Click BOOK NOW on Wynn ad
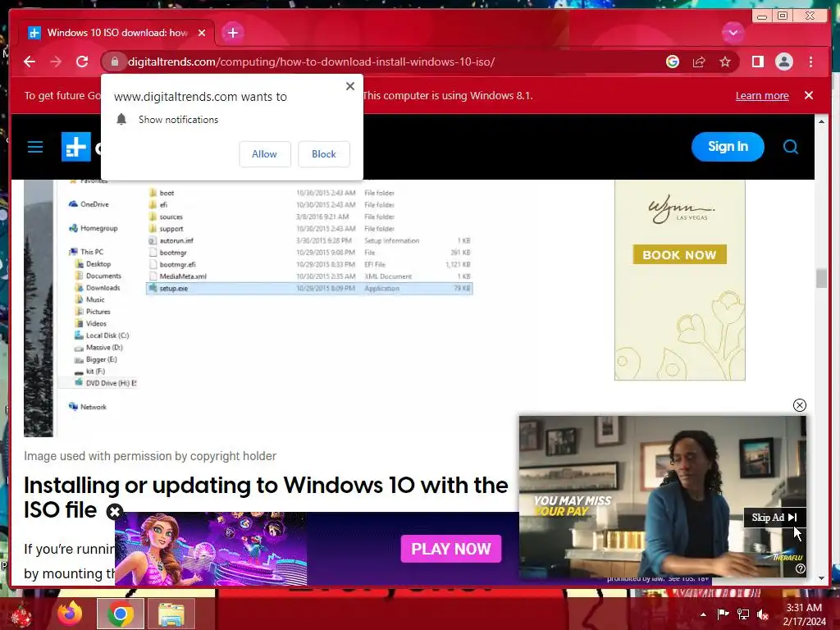 (679, 254)
